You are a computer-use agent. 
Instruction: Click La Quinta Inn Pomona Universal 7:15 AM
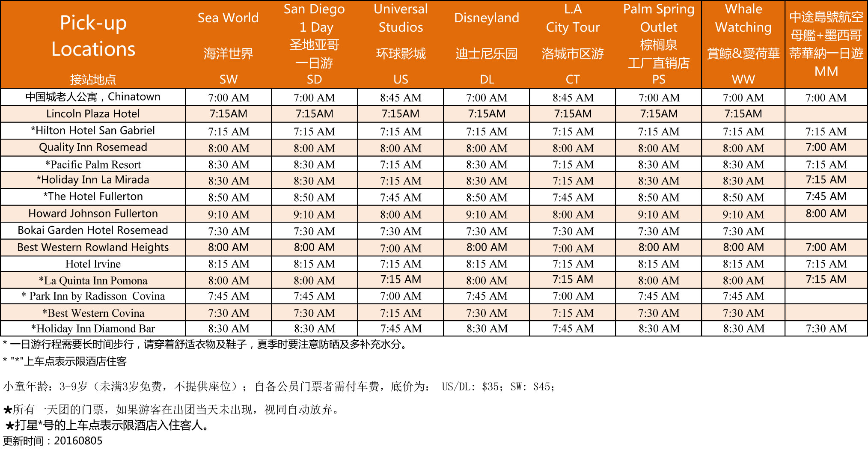[401, 280]
